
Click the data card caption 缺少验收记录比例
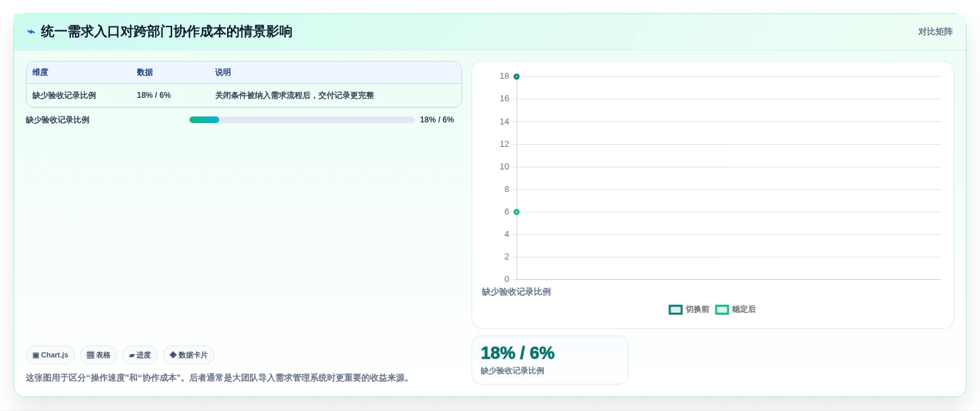pyautogui.click(x=513, y=371)
